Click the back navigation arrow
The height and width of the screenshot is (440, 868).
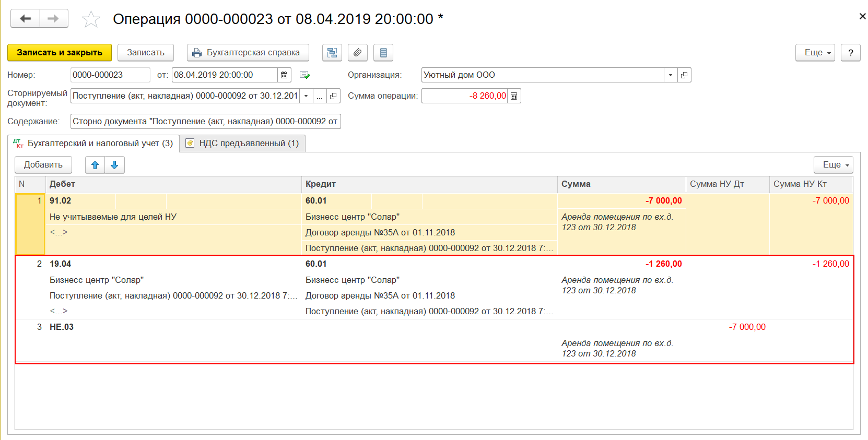pos(26,19)
